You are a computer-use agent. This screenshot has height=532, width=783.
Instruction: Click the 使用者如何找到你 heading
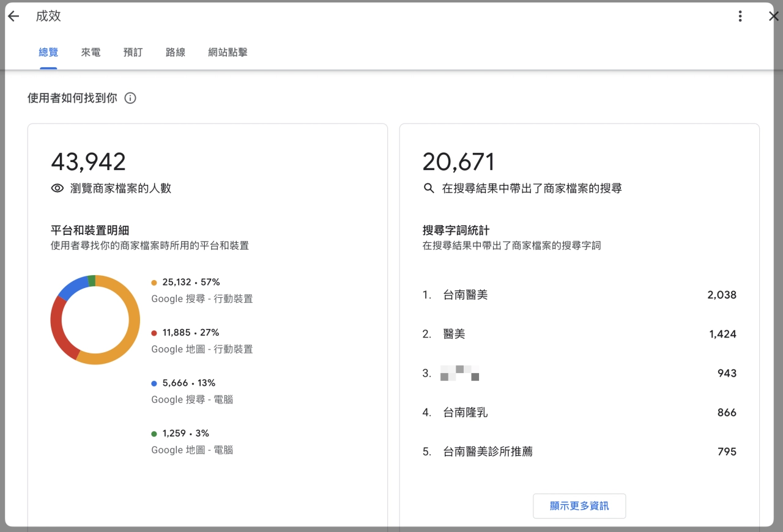(x=72, y=98)
